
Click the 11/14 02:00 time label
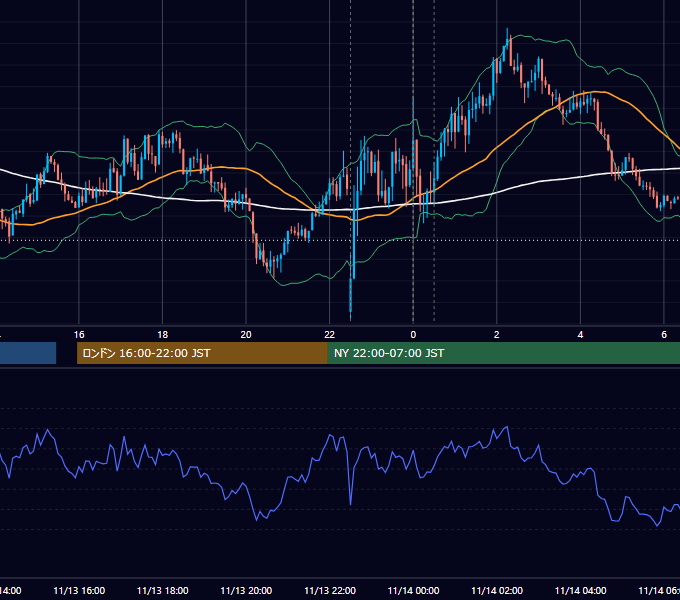coord(497,591)
